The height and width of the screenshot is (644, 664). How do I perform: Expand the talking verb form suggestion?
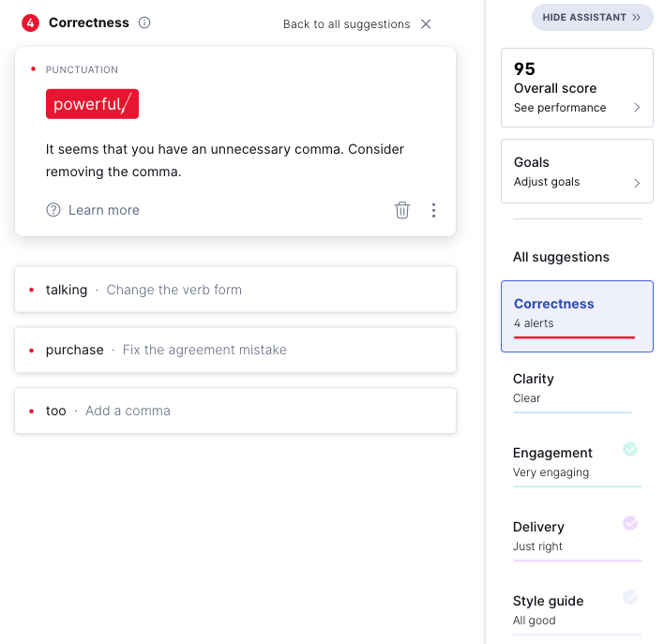235,290
